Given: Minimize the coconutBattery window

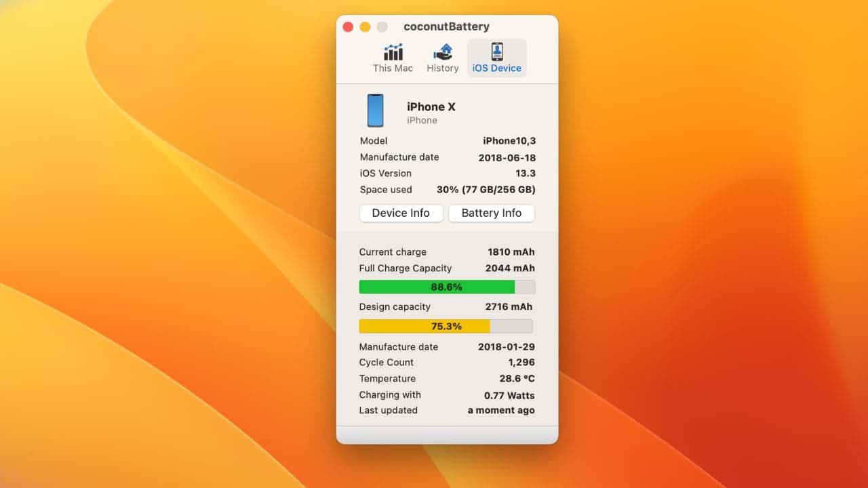Looking at the screenshot, I should [x=365, y=27].
